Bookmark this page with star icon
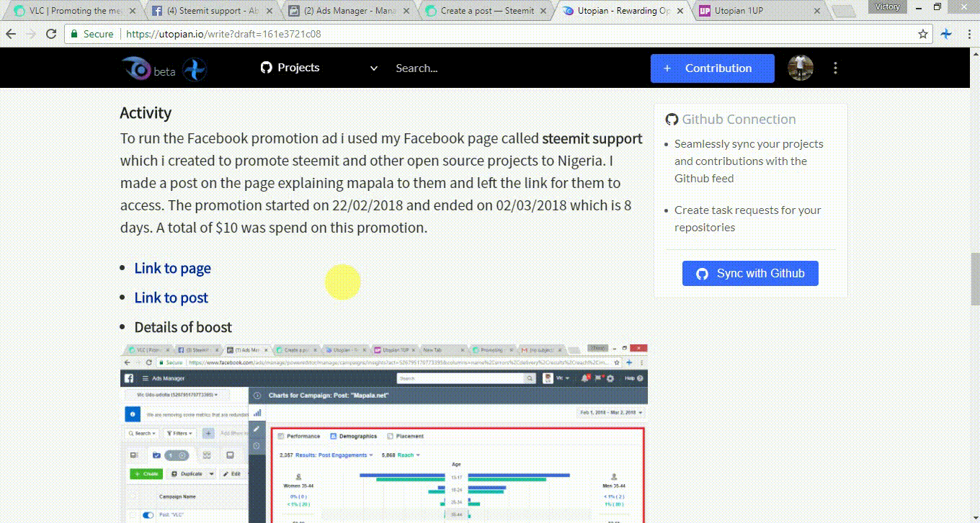Viewport: 980px width, 523px height. pyautogui.click(x=923, y=34)
